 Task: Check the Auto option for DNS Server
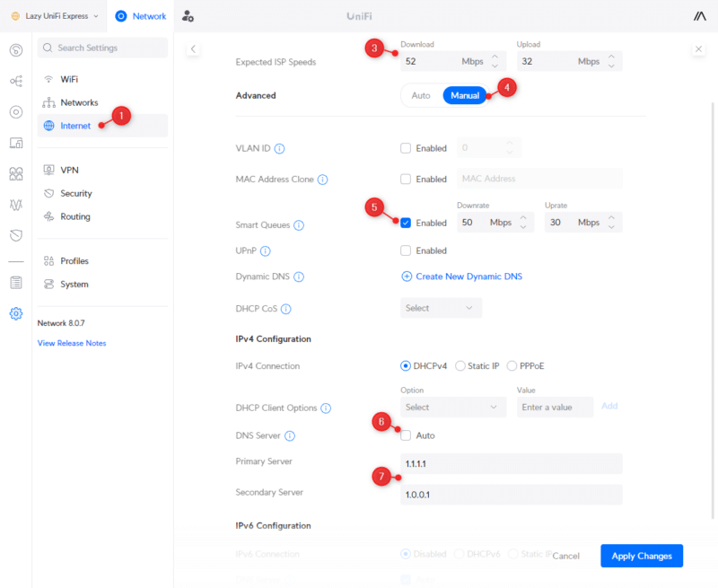[406, 434]
